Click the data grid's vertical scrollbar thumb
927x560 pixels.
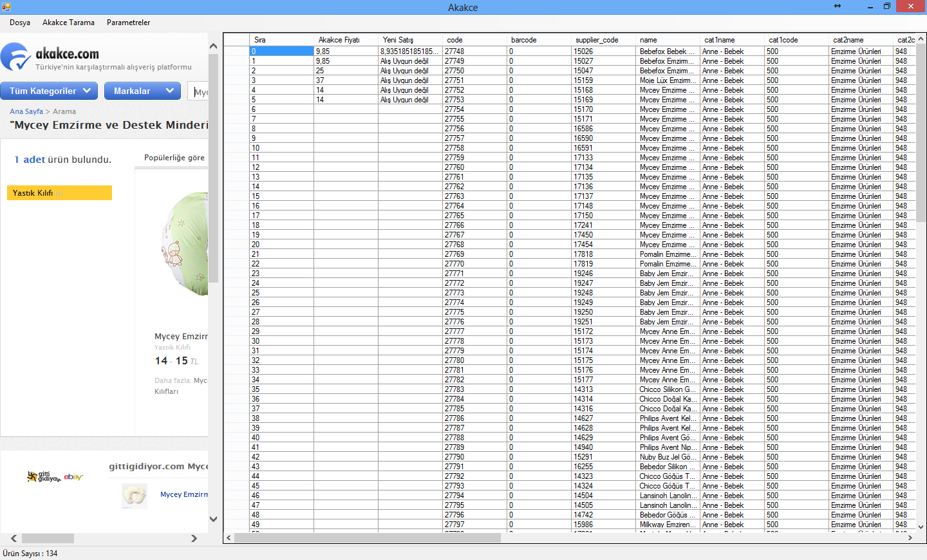pyautogui.click(x=921, y=133)
